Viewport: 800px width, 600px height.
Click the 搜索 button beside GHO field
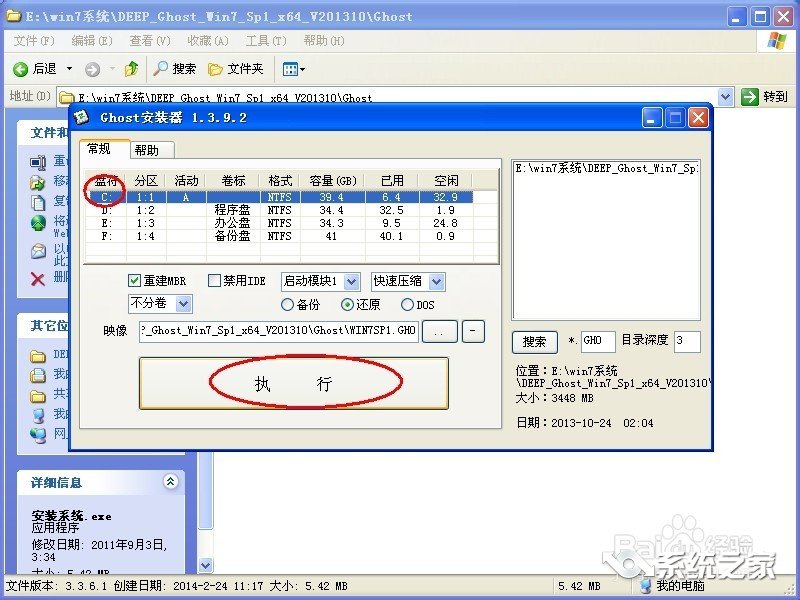pos(533,342)
